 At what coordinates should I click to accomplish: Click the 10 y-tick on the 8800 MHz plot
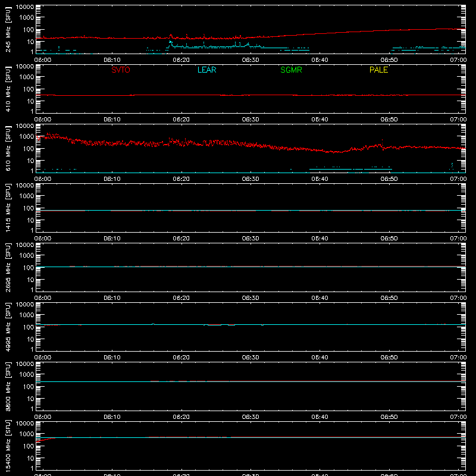pos(30,399)
